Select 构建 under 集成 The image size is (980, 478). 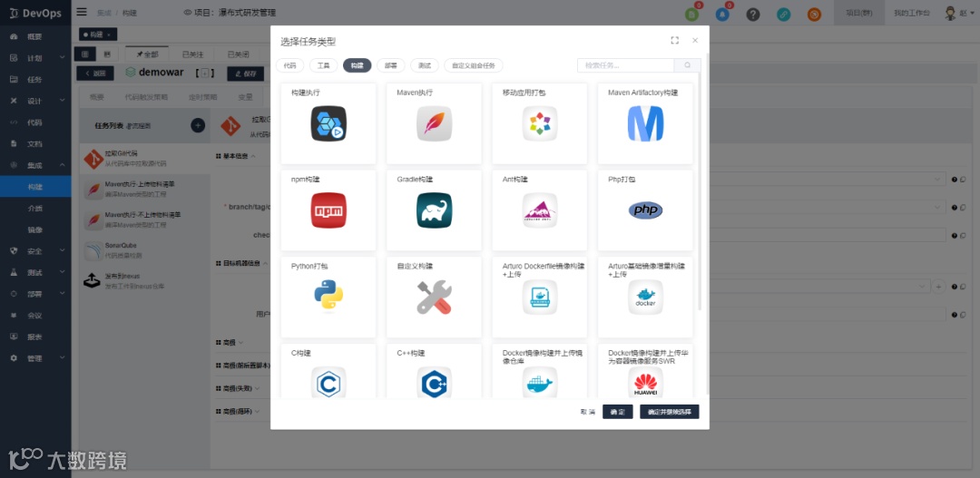click(35, 187)
